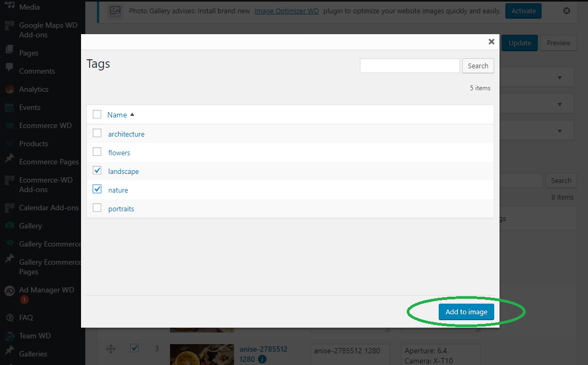Sort by Name column header

click(117, 115)
